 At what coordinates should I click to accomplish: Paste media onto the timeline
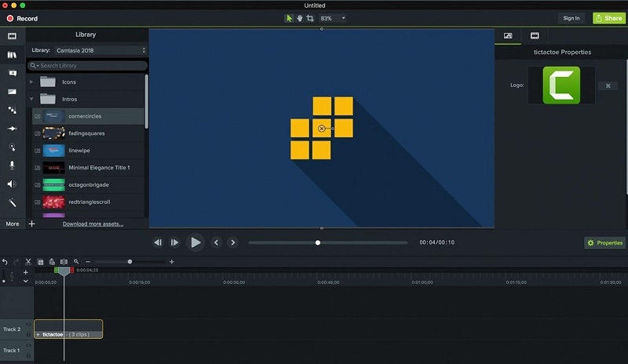tap(52, 262)
